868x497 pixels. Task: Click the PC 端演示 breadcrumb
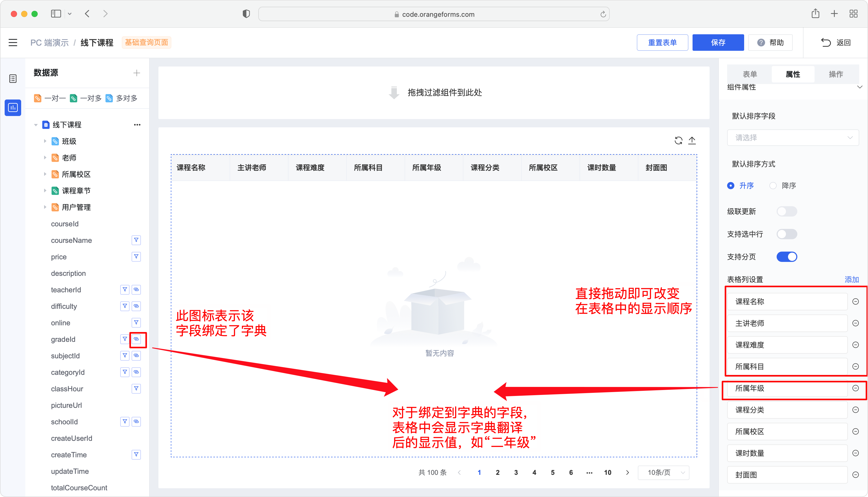point(50,43)
